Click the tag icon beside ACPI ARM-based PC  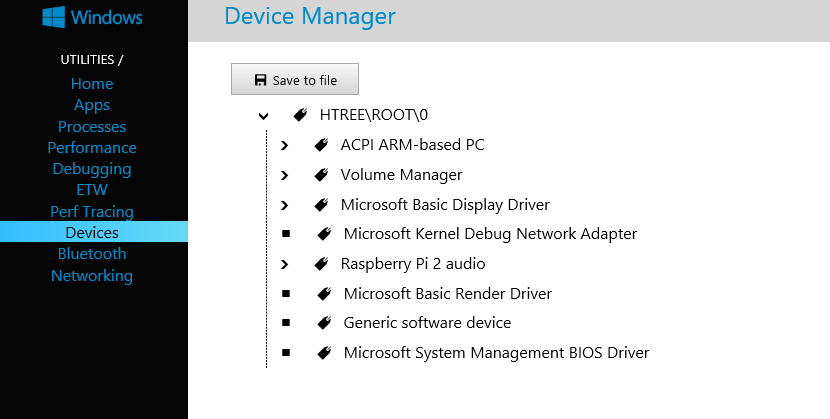tap(321, 145)
